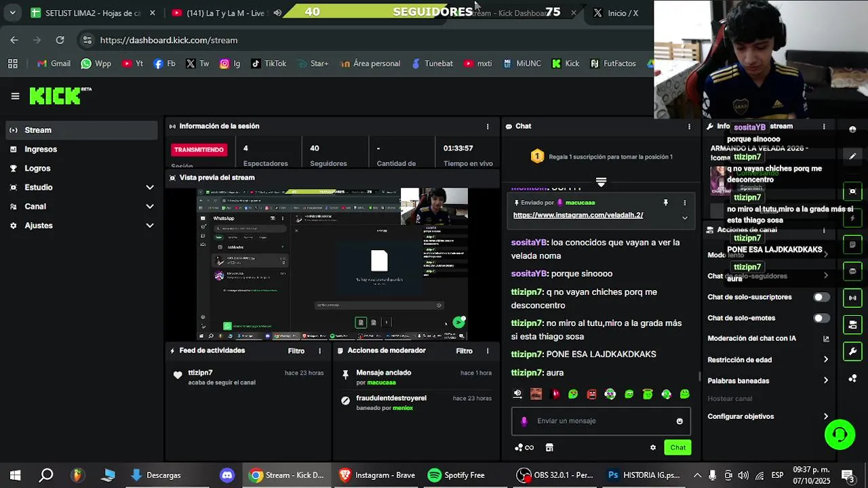
Task: Open activity feed three-dot menu
Action: point(319,351)
